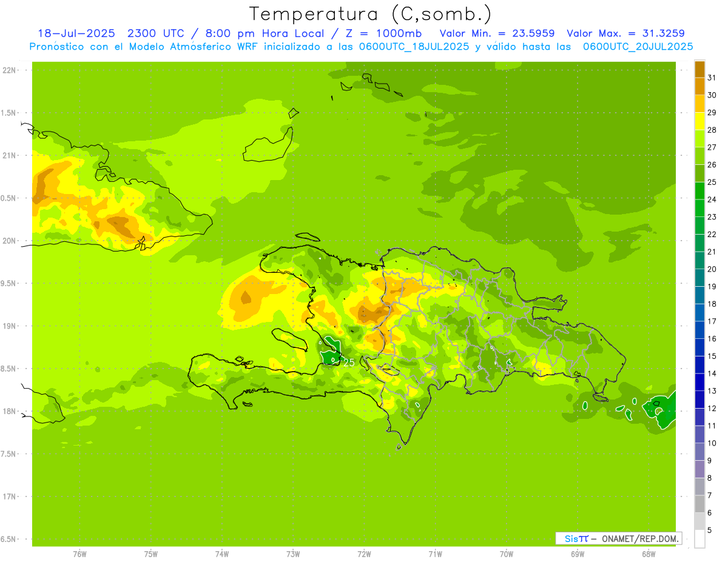Click the '19N' latitude label

click(x=8, y=326)
